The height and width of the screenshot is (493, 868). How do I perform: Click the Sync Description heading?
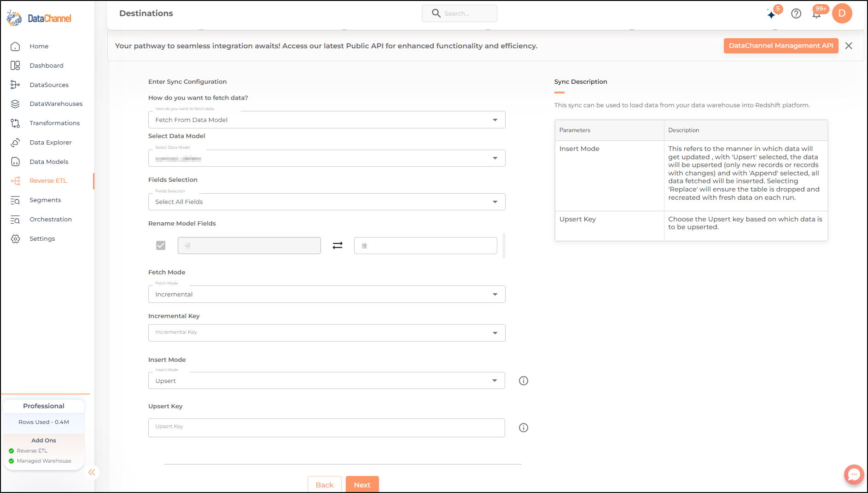tap(581, 82)
